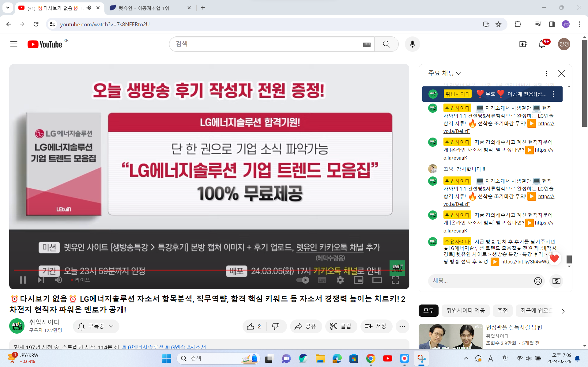
Task: Click the address bar URL
Action: (x=105, y=24)
